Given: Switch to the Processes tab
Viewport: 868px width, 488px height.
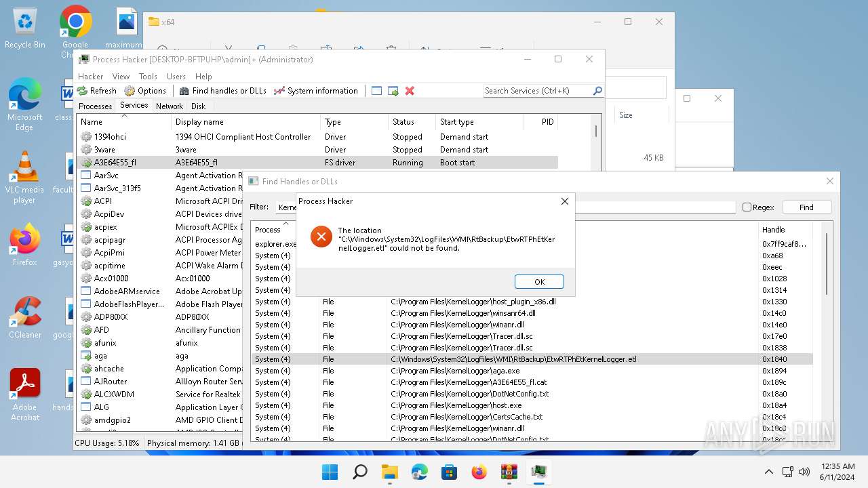Looking at the screenshot, I should 95,106.
